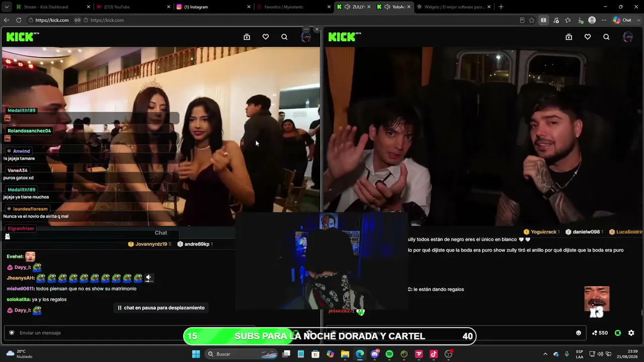The height and width of the screenshot is (362, 644).
Task: Go back in the browser
Action: (x=7, y=20)
